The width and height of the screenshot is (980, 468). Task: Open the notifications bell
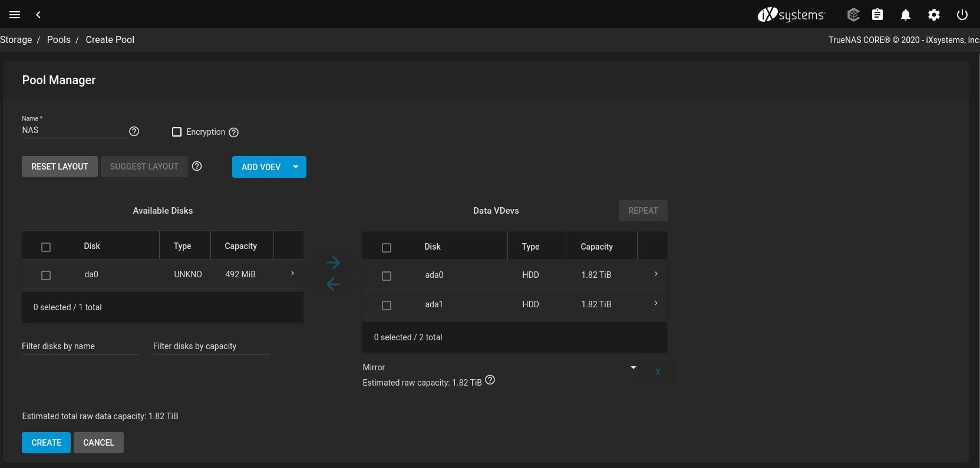coord(905,15)
